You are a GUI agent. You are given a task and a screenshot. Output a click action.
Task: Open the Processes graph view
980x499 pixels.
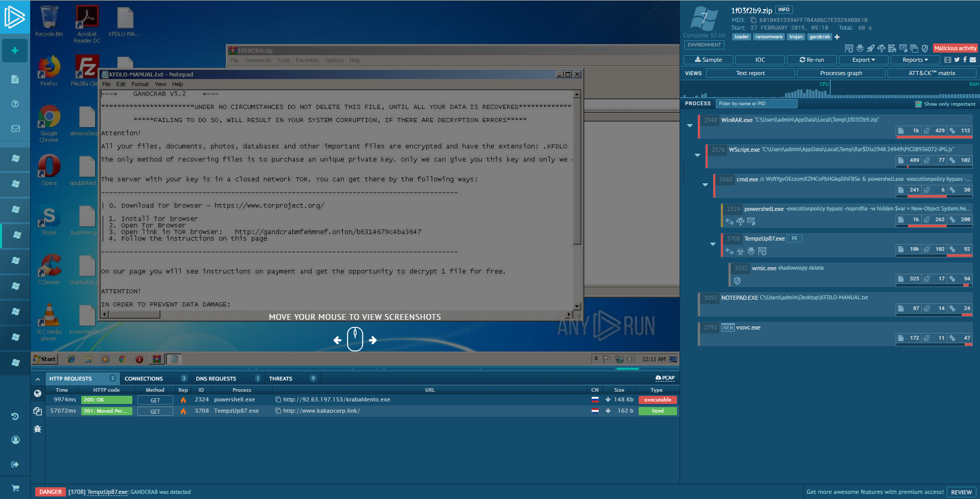coord(841,73)
